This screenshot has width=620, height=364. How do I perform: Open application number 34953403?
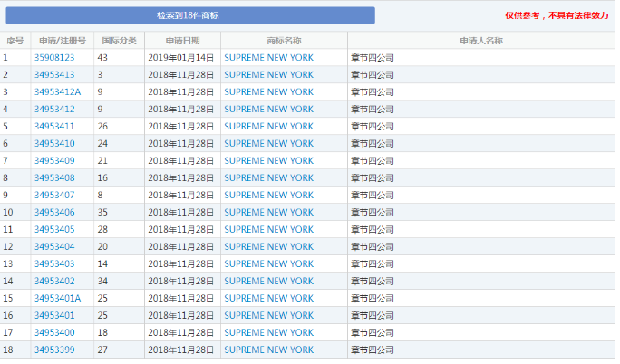pos(54,263)
